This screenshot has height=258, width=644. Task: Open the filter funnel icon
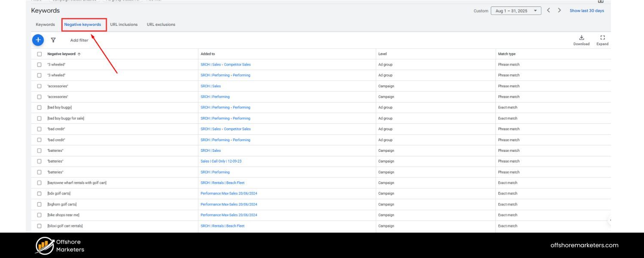(53, 40)
